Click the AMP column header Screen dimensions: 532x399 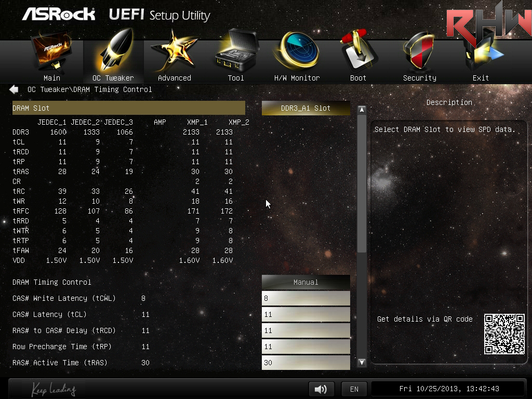tap(160, 122)
